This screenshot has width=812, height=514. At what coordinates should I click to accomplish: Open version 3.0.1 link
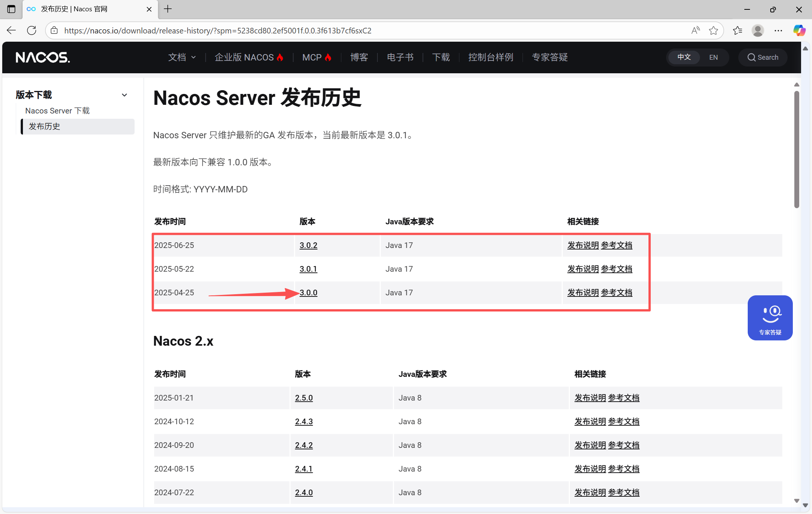308,269
